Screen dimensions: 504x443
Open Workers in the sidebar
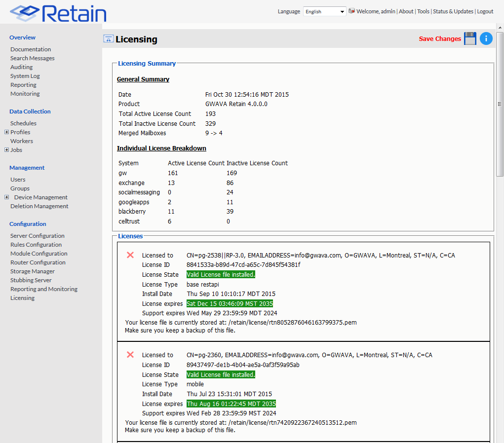[x=22, y=141]
